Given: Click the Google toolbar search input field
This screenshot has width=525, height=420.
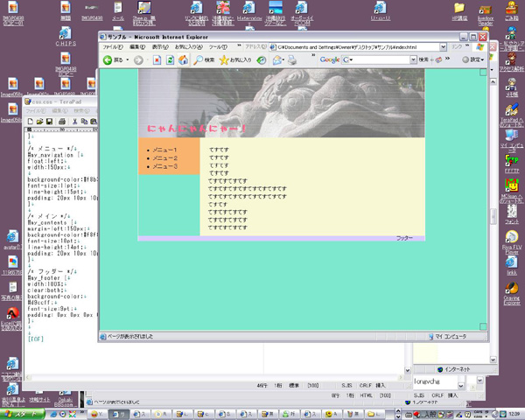Looking at the screenshot, I should click(379, 59).
